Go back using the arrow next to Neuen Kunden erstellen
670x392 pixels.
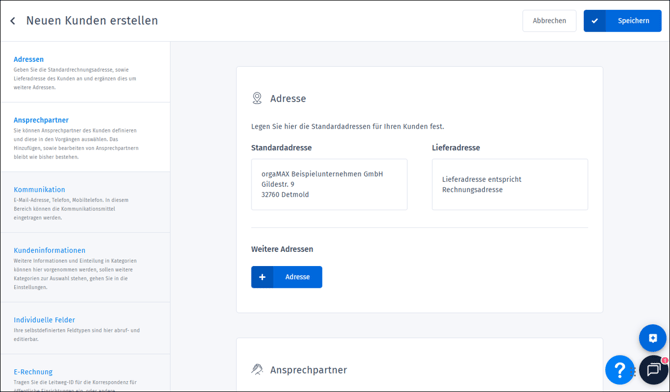tap(13, 21)
